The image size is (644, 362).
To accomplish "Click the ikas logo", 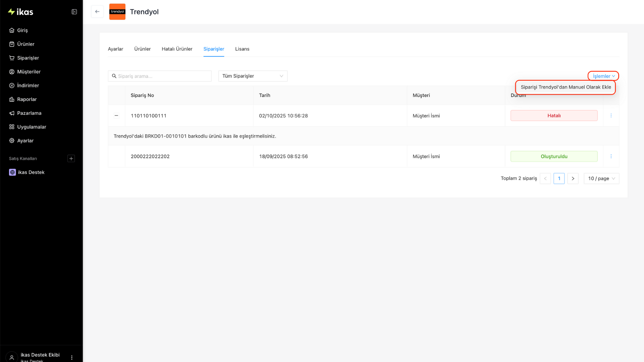I will point(20,12).
